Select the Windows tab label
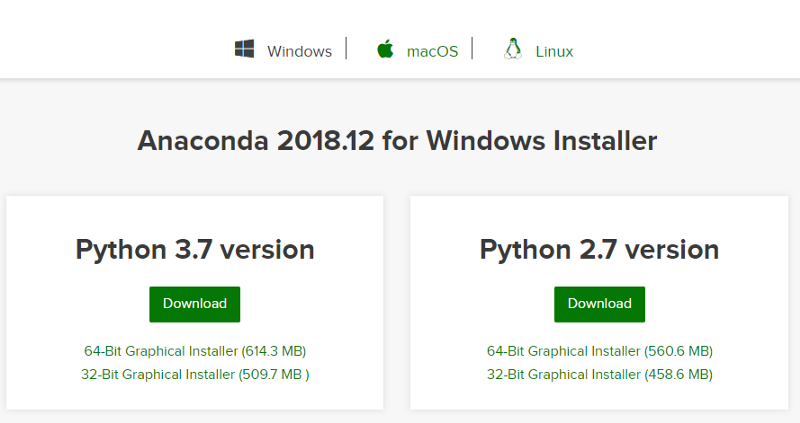800x423 pixels. tap(299, 51)
